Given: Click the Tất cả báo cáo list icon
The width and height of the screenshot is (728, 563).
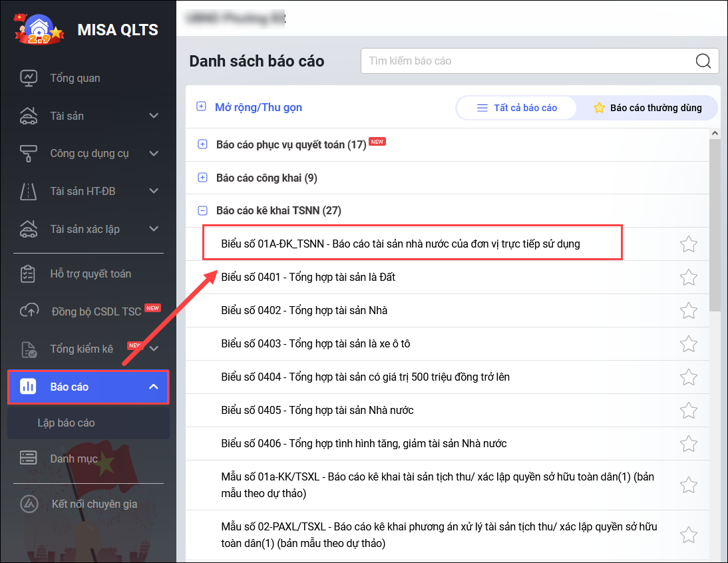Looking at the screenshot, I should tap(482, 108).
